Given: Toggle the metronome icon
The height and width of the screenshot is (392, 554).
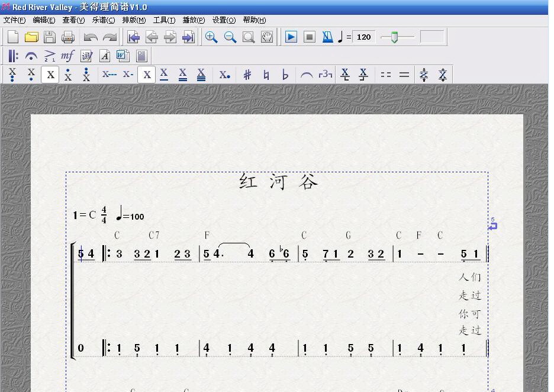Looking at the screenshot, I should pos(327,37).
